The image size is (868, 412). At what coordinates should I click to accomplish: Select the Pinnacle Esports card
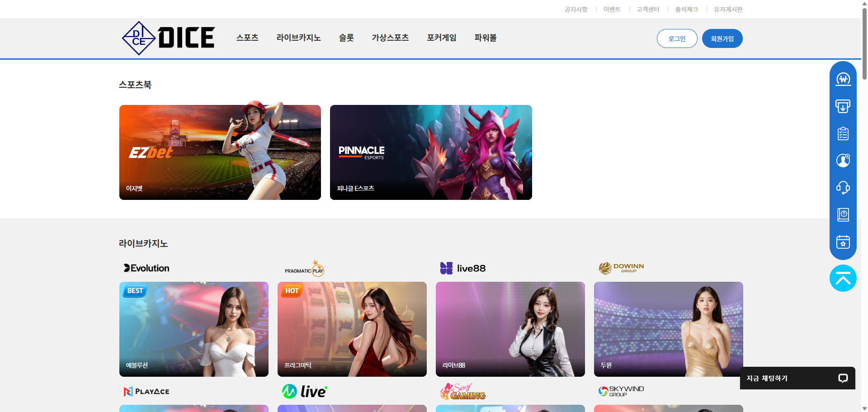[431, 152]
